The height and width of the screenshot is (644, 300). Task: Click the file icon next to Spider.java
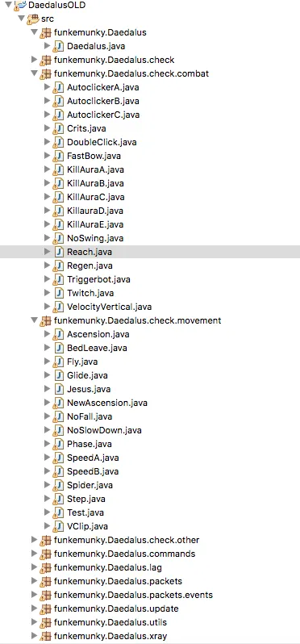click(x=59, y=485)
